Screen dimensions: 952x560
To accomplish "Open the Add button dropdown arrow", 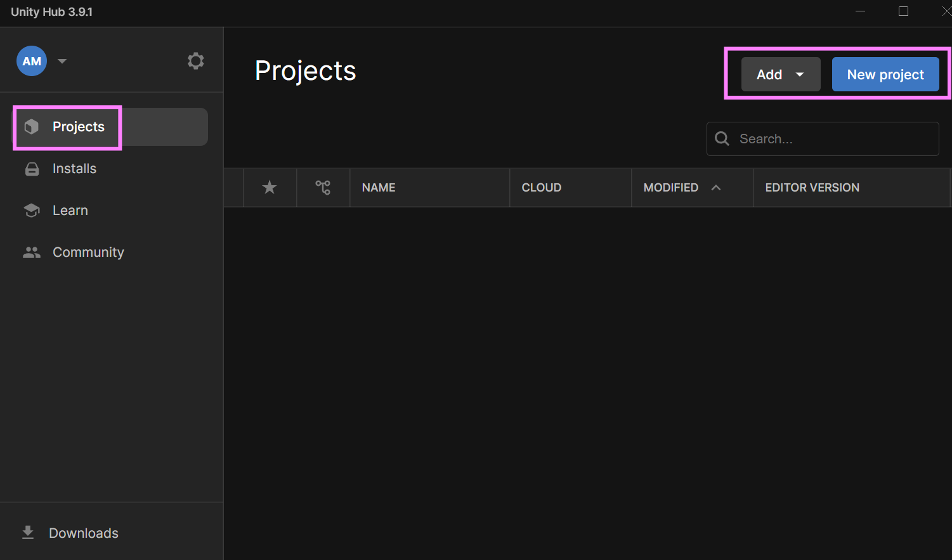I will [800, 75].
